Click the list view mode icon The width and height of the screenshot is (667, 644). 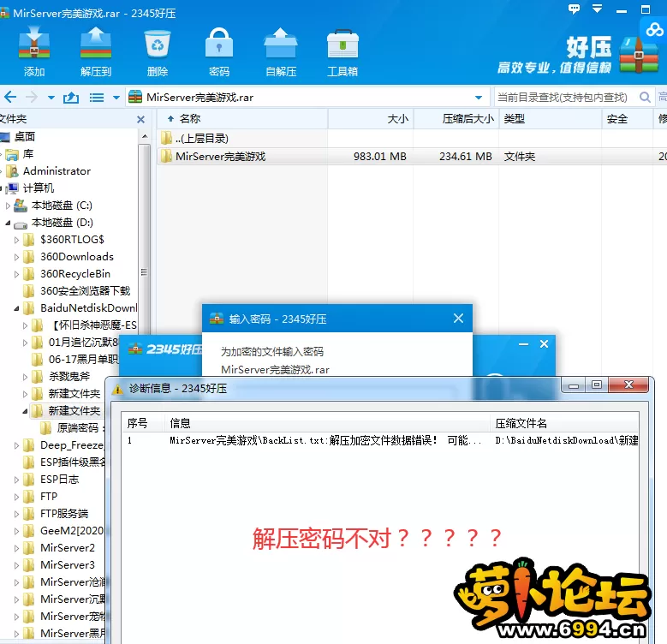(x=97, y=98)
